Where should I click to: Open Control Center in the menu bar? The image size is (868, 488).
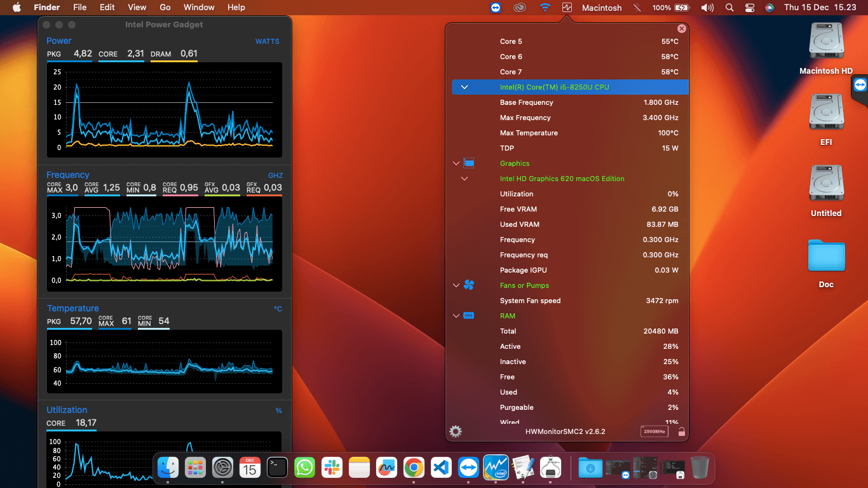pos(750,8)
